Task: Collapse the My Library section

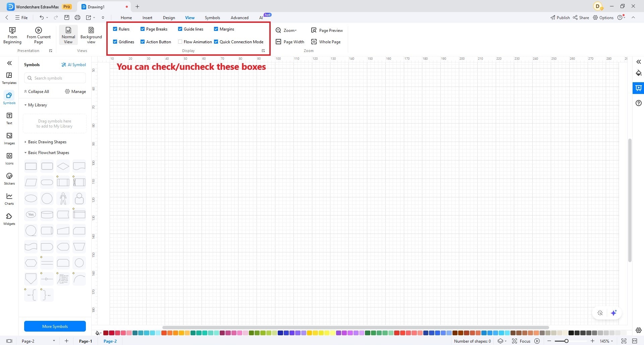Action: pos(25,105)
